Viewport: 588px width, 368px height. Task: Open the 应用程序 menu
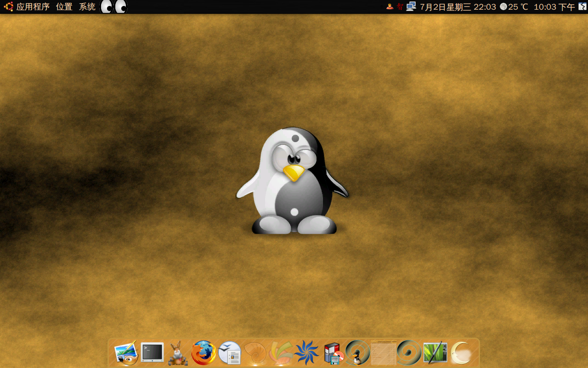(33, 7)
